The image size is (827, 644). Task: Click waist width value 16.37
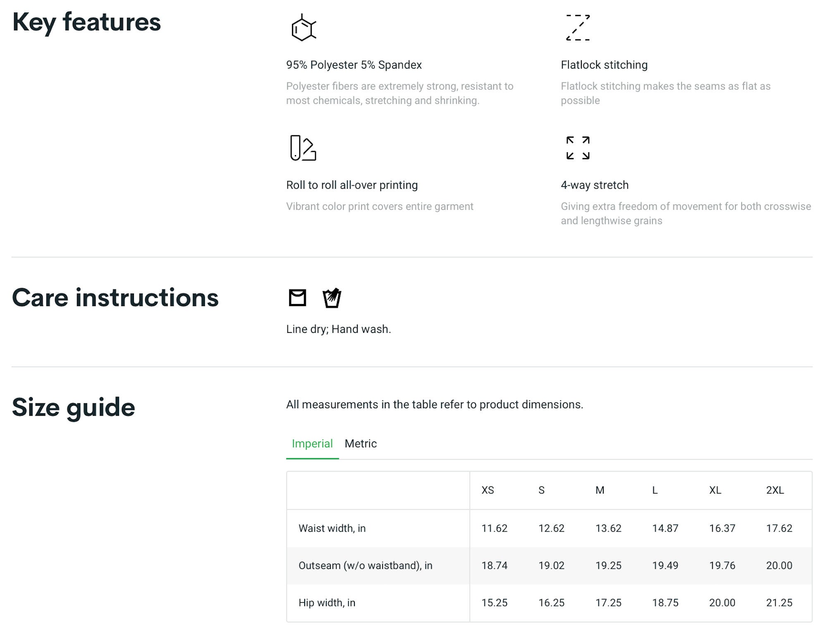point(722,528)
